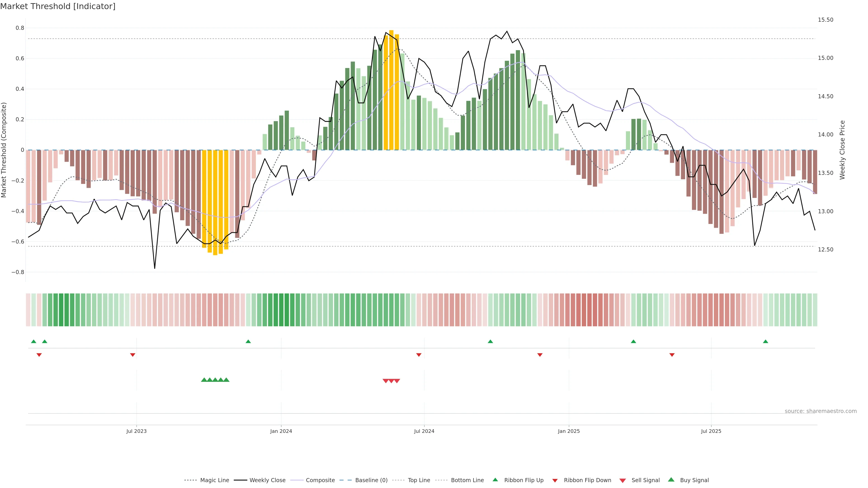This screenshot has height=488, width=868.
Task: Click the Sell Signal legend triangle icon
Action: coord(623,480)
